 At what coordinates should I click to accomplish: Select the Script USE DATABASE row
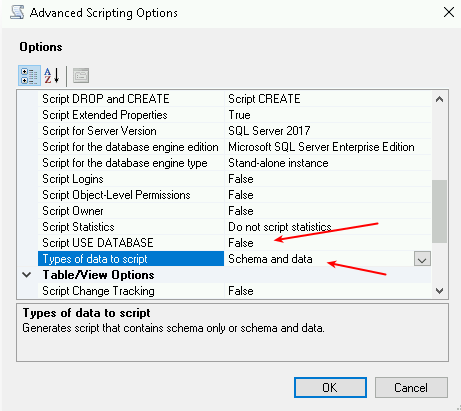234,243
